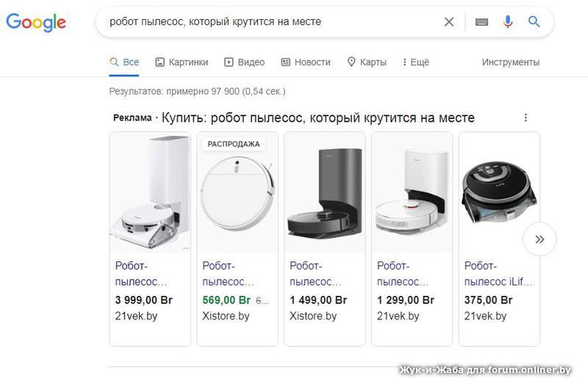This screenshot has width=588, height=387.
Task: Open 'Инструменты' search tools
Action: [510, 62]
